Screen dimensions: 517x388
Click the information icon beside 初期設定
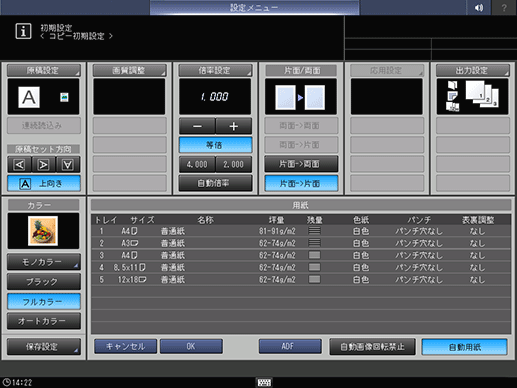[23, 31]
